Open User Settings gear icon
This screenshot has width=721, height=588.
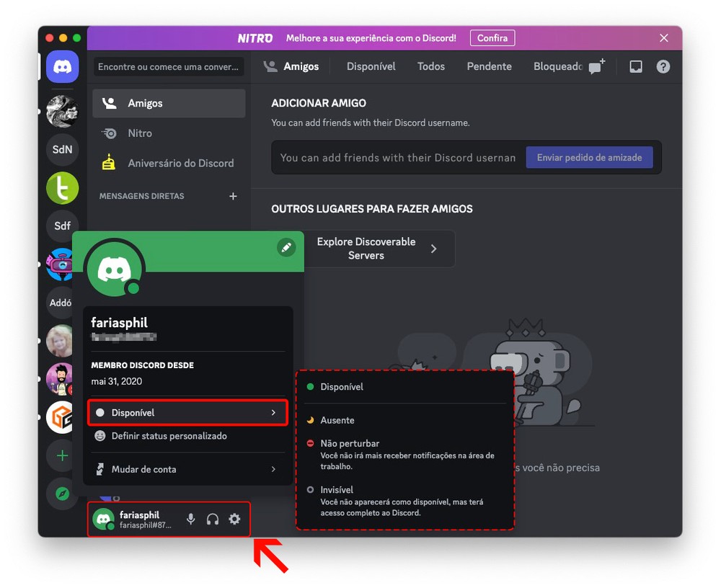tap(234, 519)
